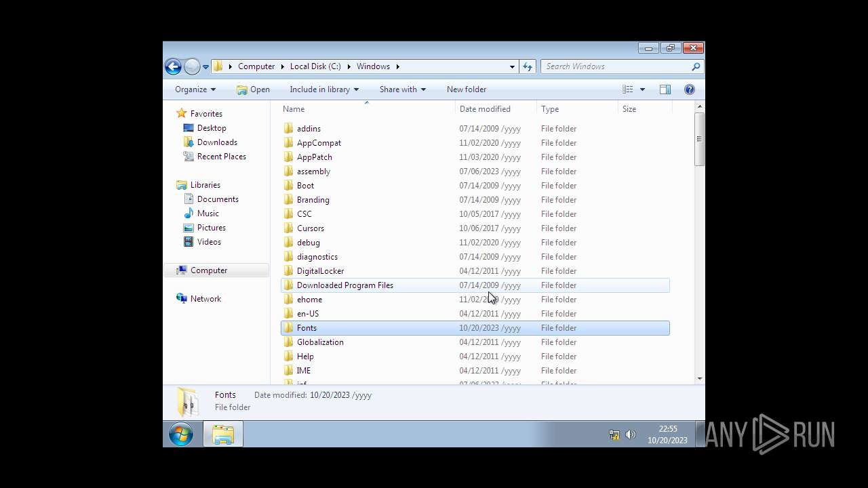Open the Include in library menu
Image resolution: width=868 pixels, height=488 pixels.
(324, 89)
